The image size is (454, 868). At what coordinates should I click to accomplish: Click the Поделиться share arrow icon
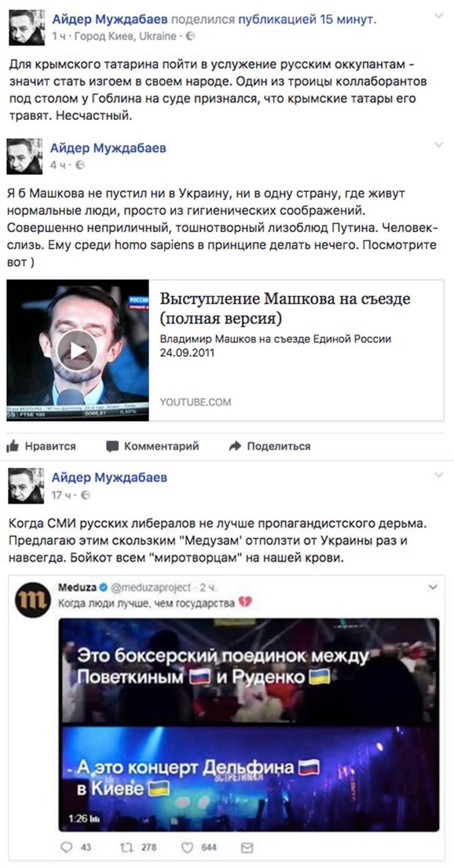click(x=235, y=446)
